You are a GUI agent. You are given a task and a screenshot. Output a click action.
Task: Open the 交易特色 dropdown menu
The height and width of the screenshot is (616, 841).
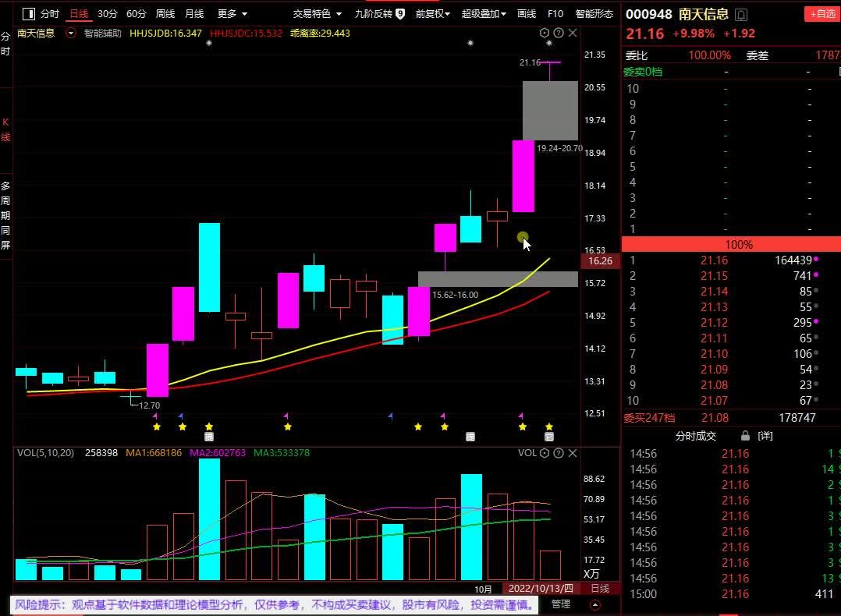[x=317, y=14]
